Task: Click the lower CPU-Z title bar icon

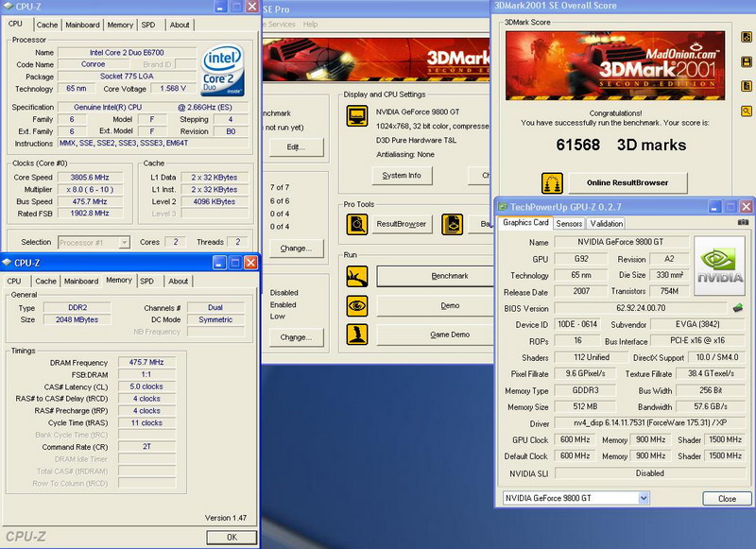Action: [x=8, y=263]
